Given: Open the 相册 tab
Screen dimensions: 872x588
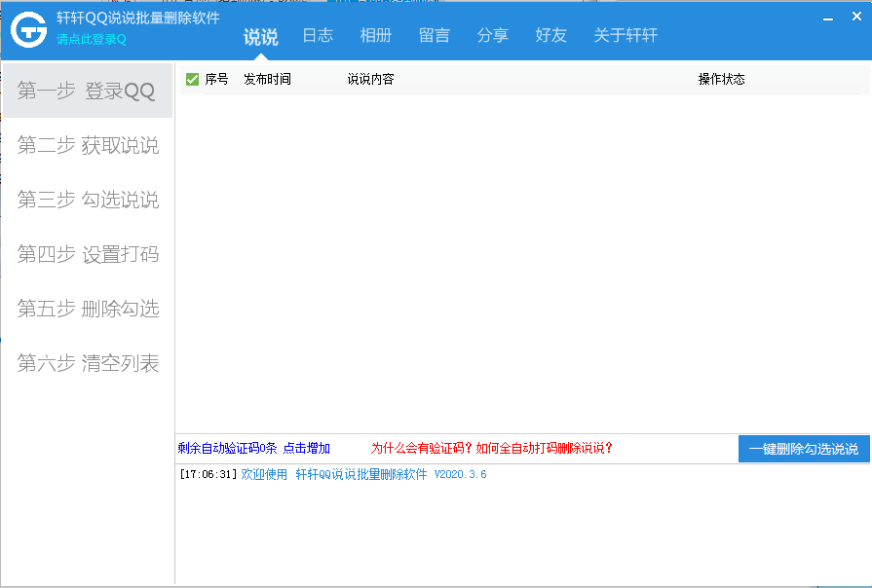Looking at the screenshot, I should tap(376, 36).
